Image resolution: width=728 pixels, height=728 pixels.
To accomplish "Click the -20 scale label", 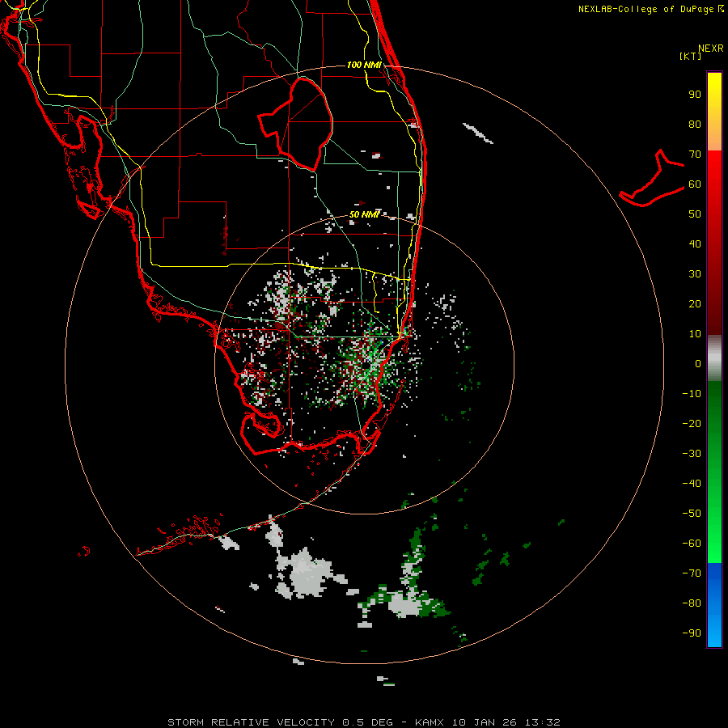I will pyautogui.click(x=692, y=424).
